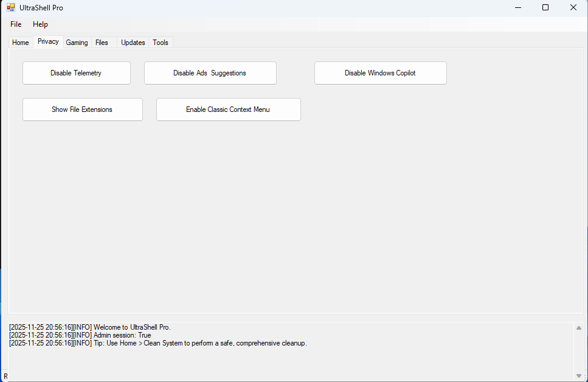
Task: Click the 'Tip: Use Home > Clean System' log line
Action: tap(158, 343)
